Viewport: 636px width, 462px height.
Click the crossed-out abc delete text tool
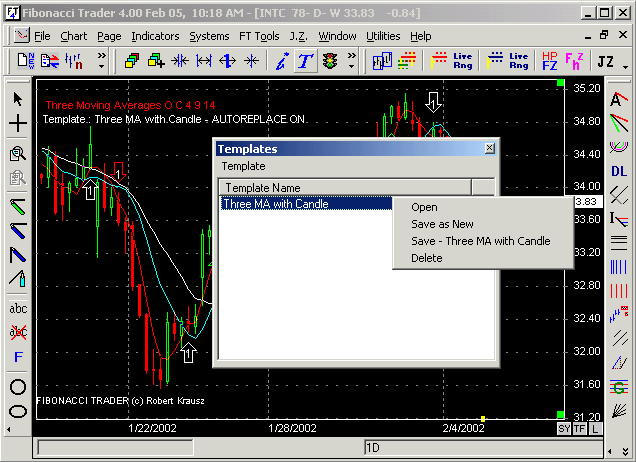click(18, 332)
